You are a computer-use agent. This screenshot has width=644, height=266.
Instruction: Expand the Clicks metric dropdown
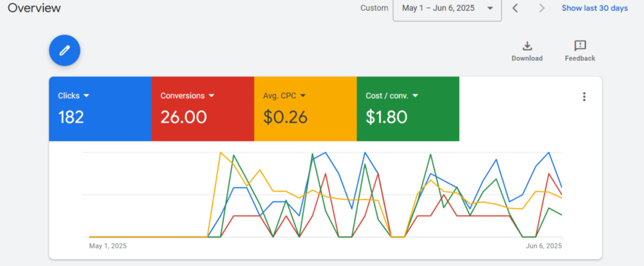click(x=86, y=96)
